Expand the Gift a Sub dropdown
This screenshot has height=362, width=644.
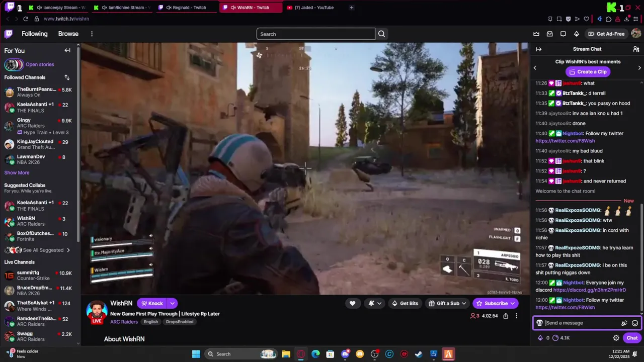[463, 303]
